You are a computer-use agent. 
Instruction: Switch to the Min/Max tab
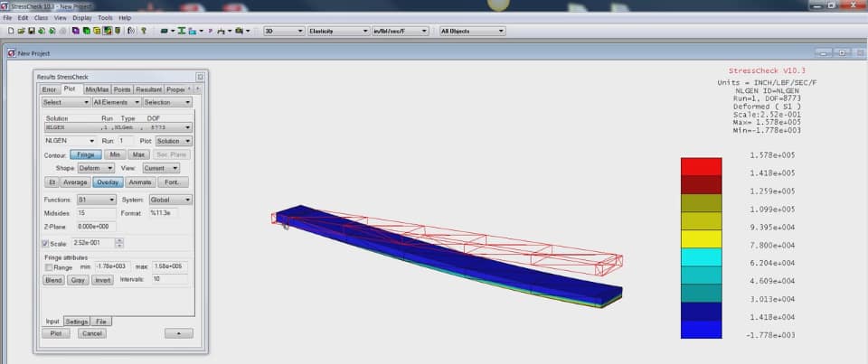pos(97,89)
